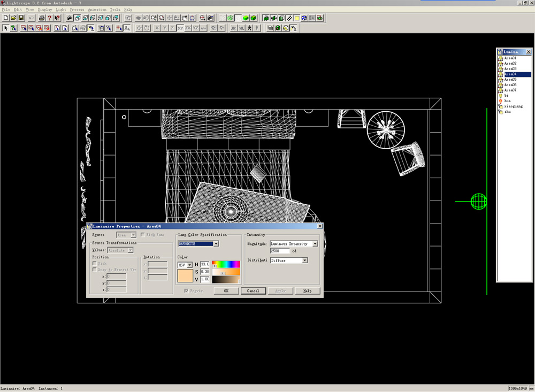Open the Process menu
535x392 pixels.
click(77, 10)
